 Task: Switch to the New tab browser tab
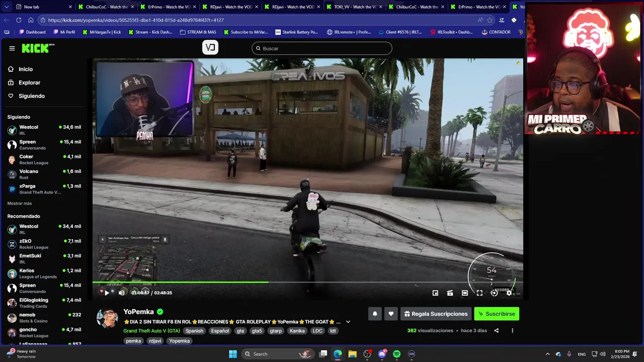coord(44,7)
